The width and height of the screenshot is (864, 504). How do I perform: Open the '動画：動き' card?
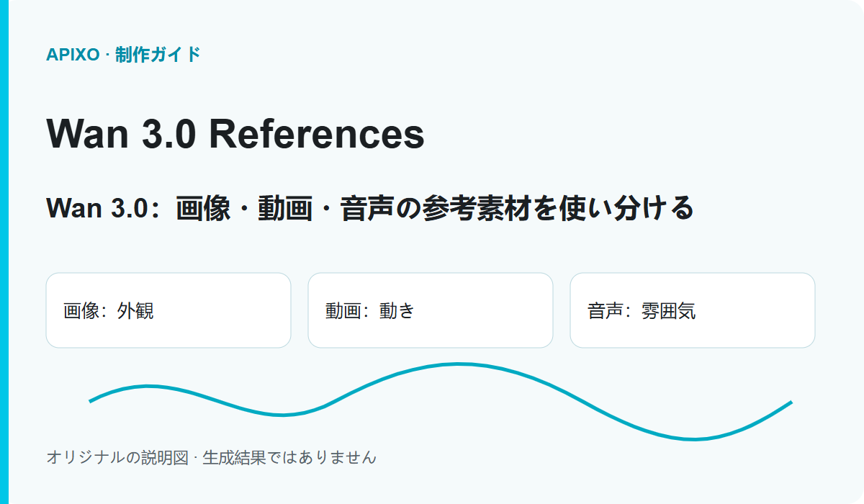[x=431, y=310]
